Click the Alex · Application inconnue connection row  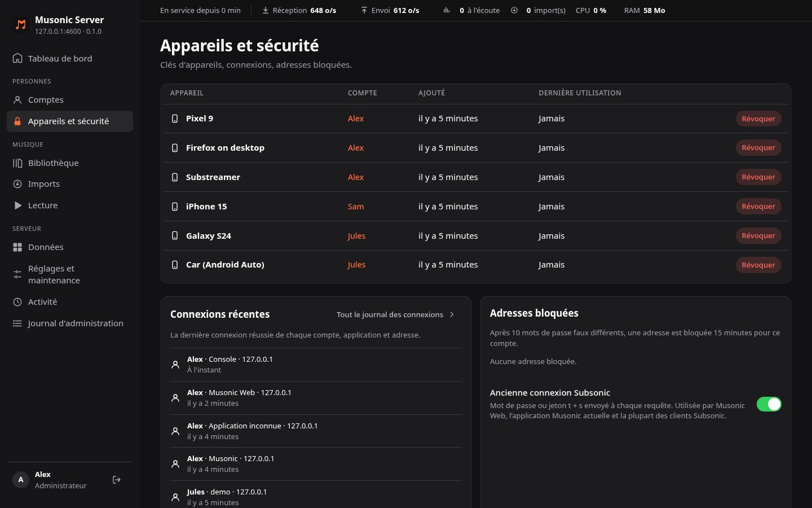[x=316, y=431]
